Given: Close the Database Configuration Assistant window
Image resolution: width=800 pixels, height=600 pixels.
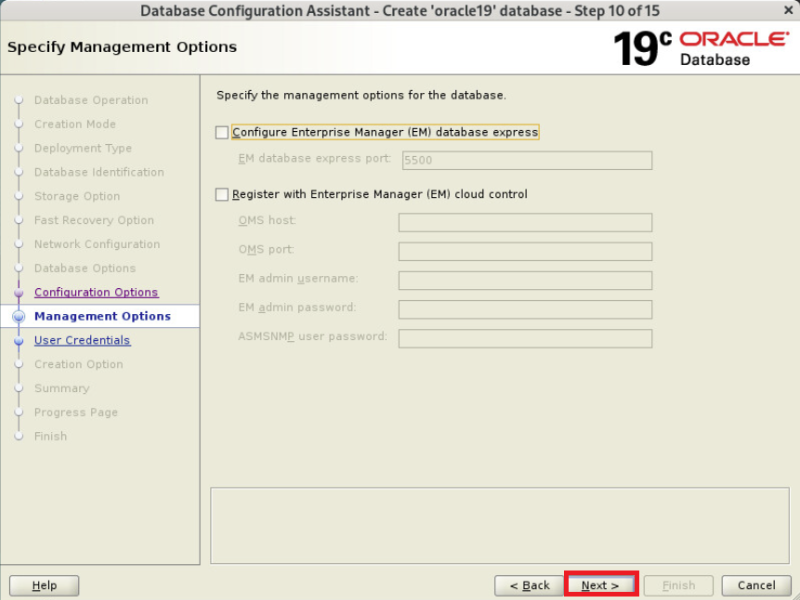Looking at the screenshot, I should [x=788, y=10].
